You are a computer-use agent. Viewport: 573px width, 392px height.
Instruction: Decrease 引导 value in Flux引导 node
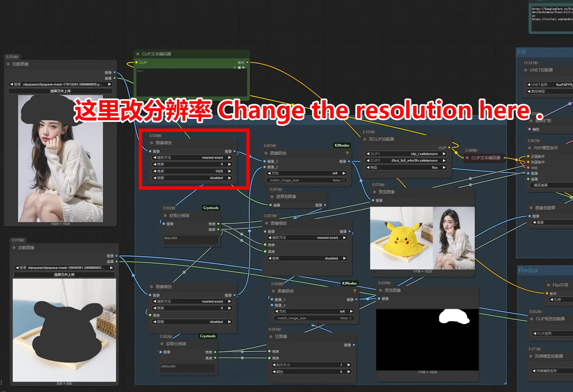pos(551,300)
